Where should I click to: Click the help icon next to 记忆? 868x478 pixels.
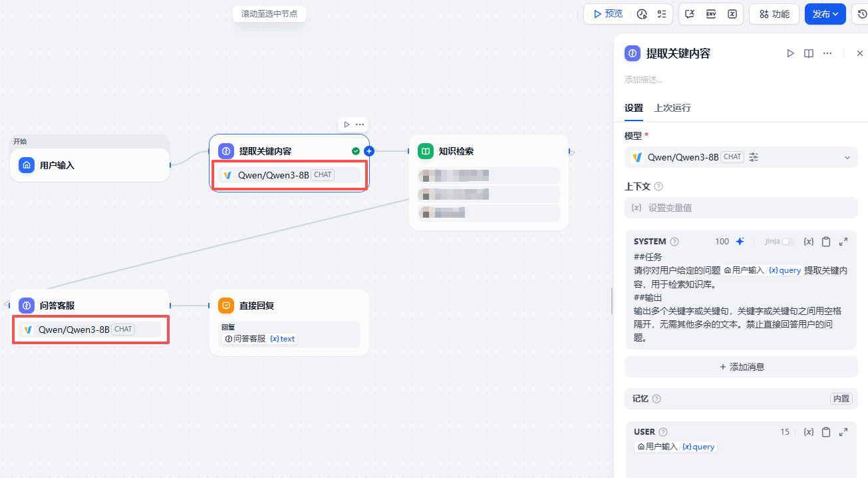[x=656, y=399]
